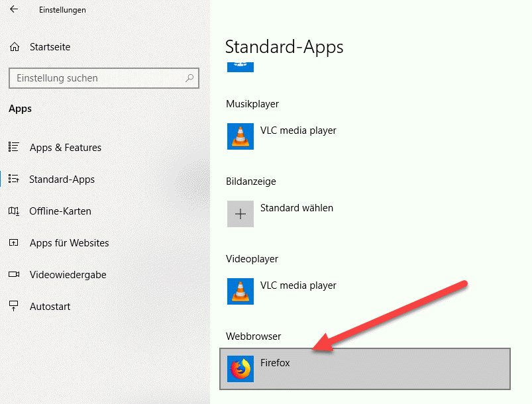This screenshot has width=532, height=404.
Task: Change Webbrowser default Firefox
Action: (365, 369)
